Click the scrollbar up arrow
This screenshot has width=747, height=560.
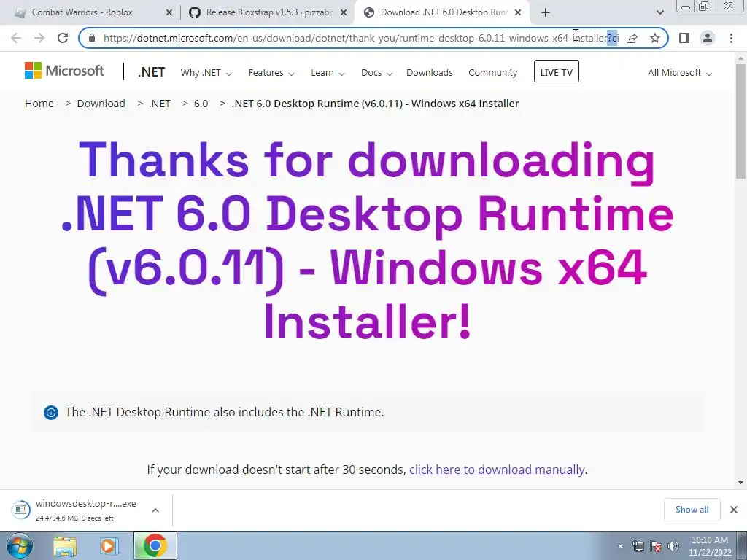pos(740,58)
